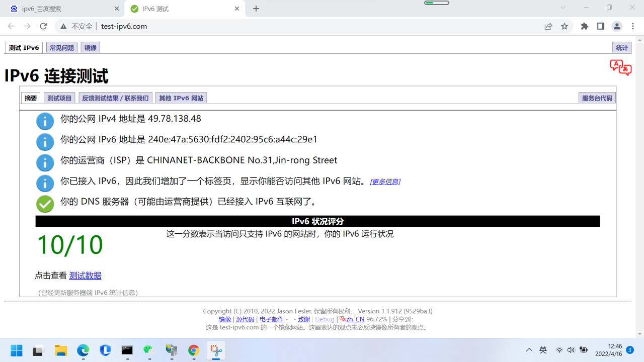Click the IPv4 address blue info icon

45,121
